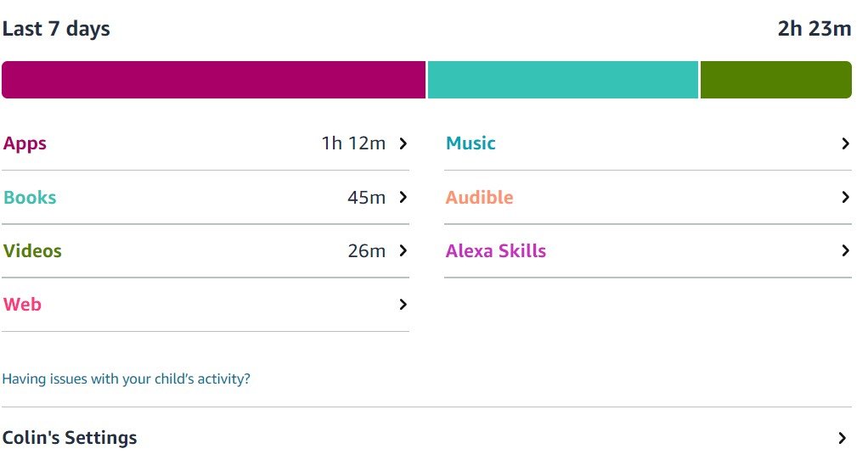The image size is (868, 460).
Task: Click the chevron arrow in Web row
Action: coord(403,305)
